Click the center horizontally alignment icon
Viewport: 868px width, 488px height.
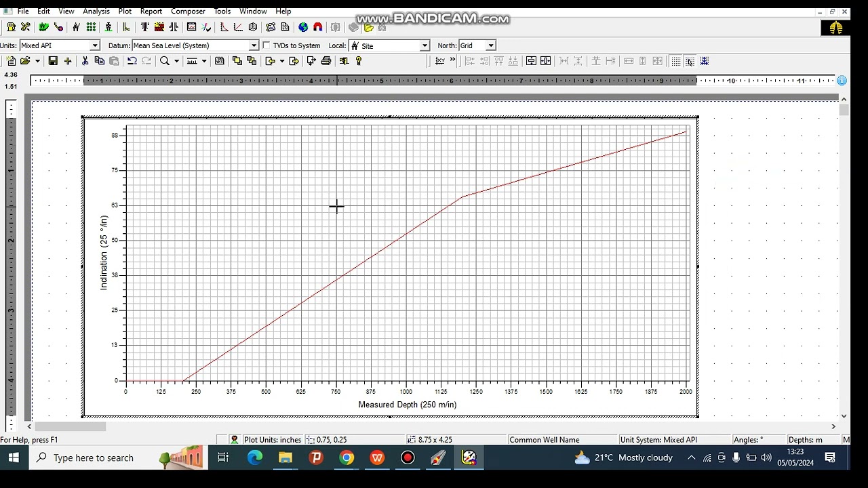tap(545, 61)
